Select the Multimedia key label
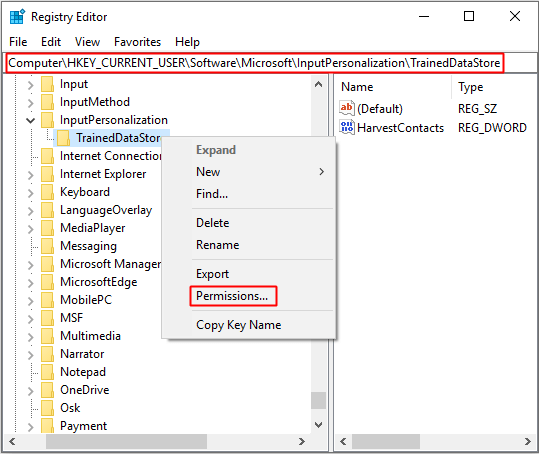This screenshot has width=539, height=454. pos(90,336)
